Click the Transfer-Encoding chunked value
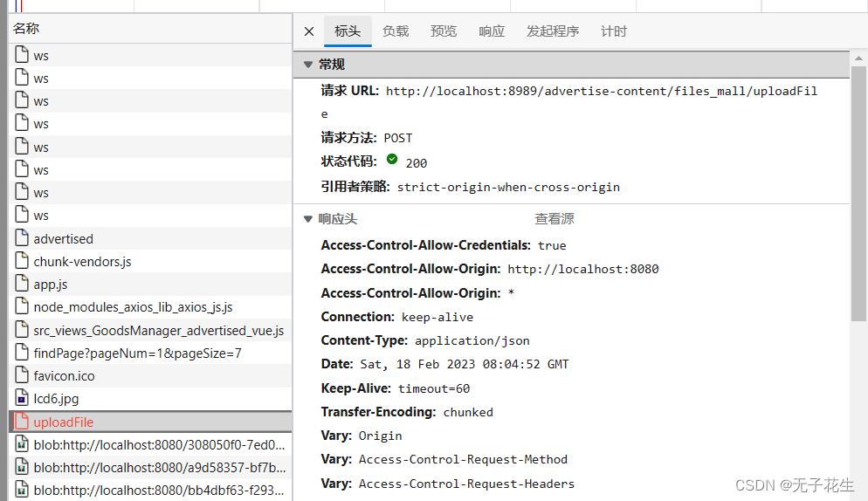 coord(468,413)
